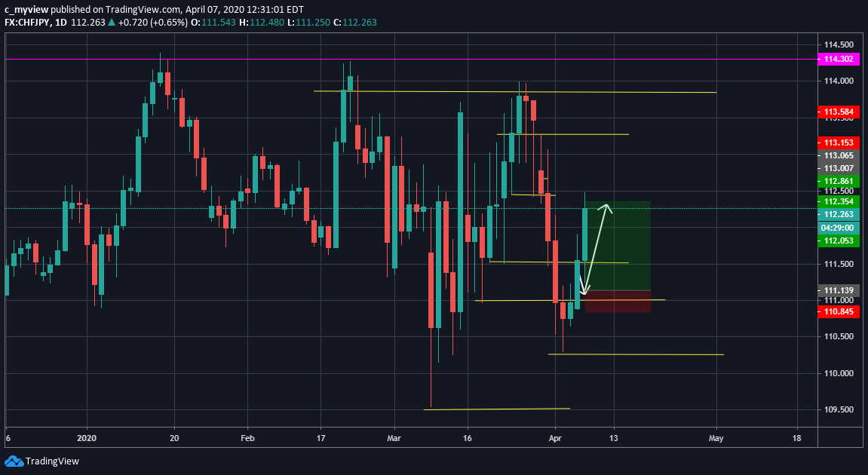The image size is (868, 475).
Task: Click the c_myview author name
Action: tap(26, 9)
